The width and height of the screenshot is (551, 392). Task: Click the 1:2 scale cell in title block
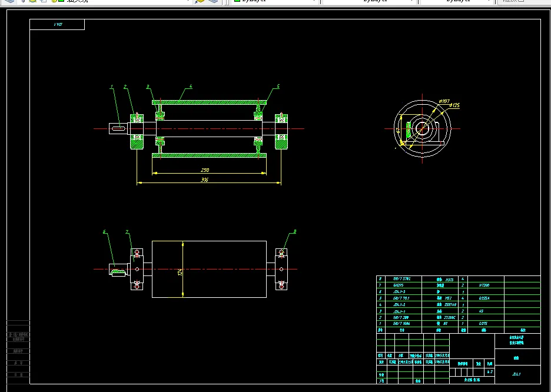(x=490, y=372)
